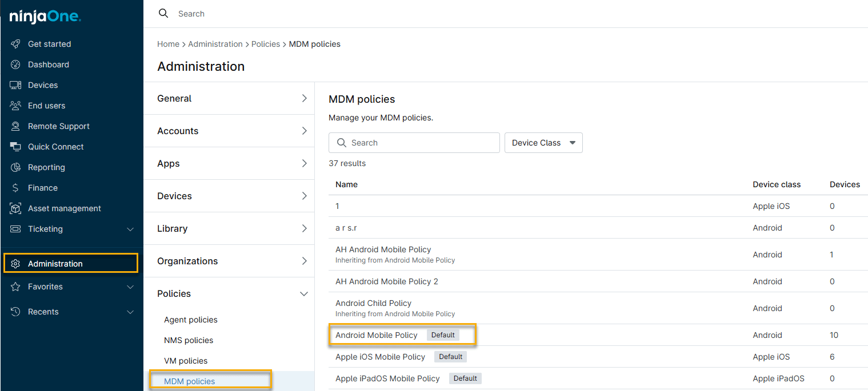Expand the Favorites sidebar section
Viewport: 868px width, 391px height.
click(130, 287)
